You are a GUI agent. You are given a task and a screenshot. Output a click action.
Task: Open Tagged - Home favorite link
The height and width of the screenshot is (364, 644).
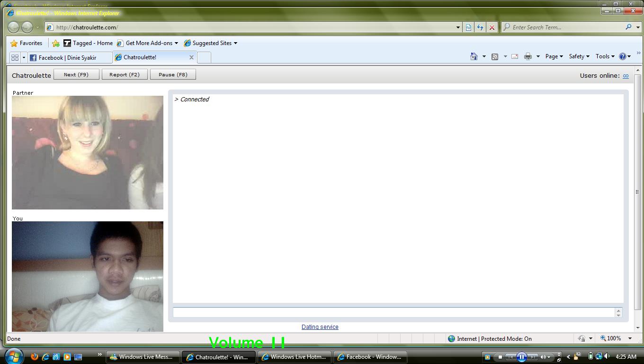point(88,43)
